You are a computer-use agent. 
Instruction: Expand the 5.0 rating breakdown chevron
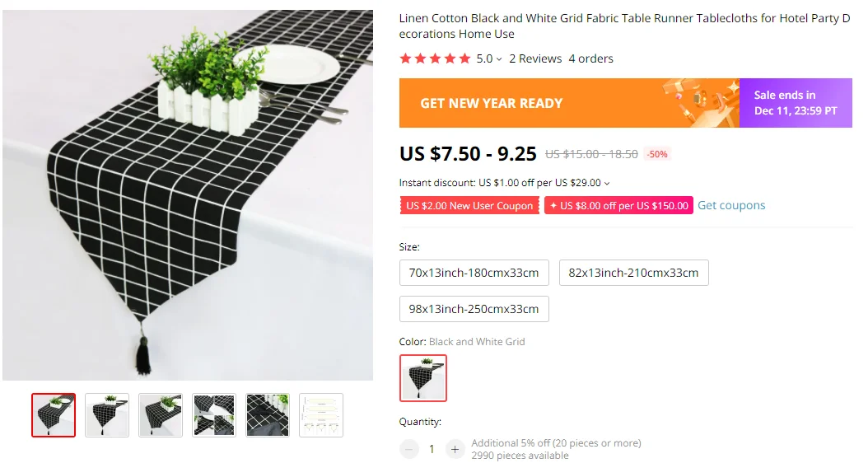click(499, 59)
